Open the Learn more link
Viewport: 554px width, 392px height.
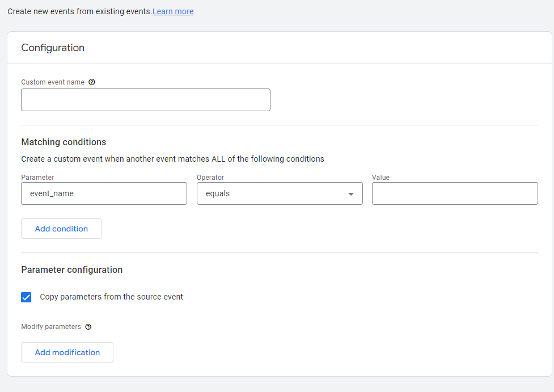click(173, 11)
